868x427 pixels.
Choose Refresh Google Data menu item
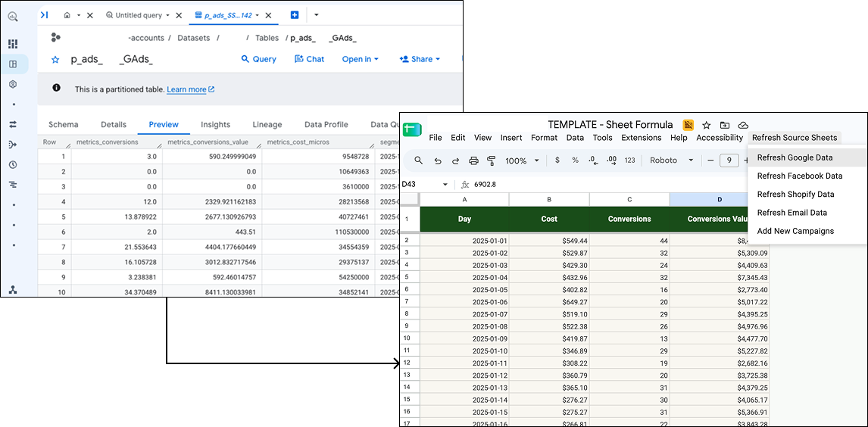coord(807,157)
